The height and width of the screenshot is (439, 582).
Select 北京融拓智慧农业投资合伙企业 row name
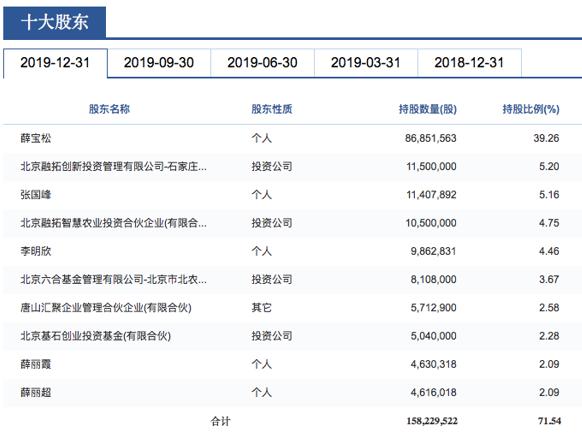click(113, 223)
